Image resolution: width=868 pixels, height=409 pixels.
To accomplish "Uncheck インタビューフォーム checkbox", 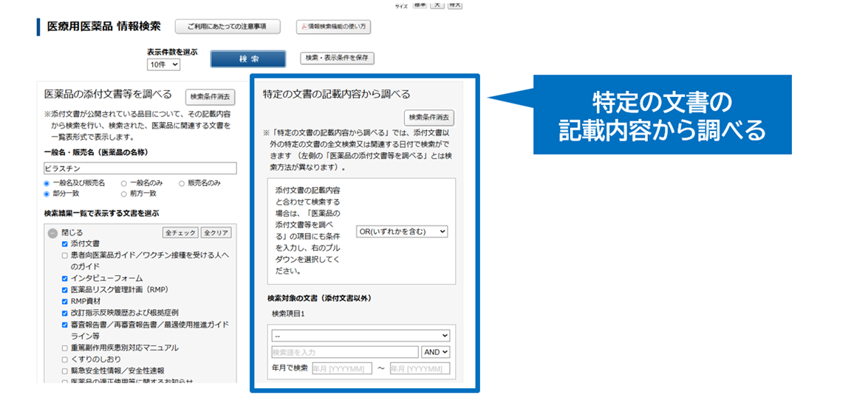I will pos(65,278).
